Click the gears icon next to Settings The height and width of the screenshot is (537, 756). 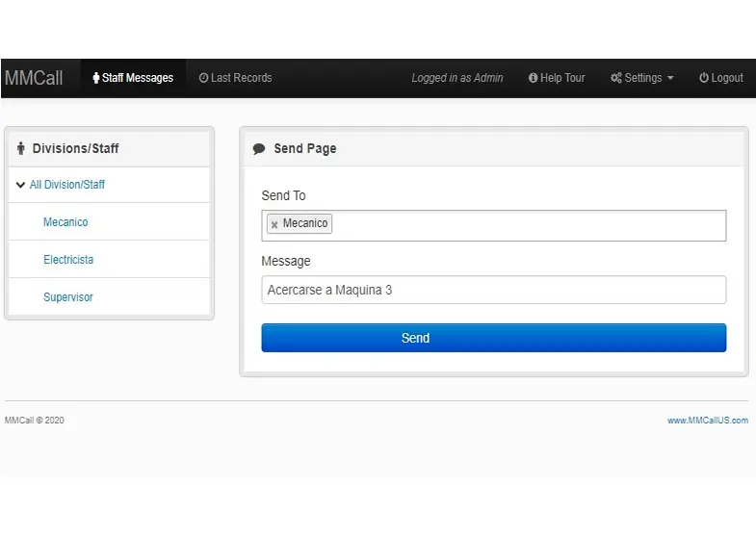tap(616, 78)
